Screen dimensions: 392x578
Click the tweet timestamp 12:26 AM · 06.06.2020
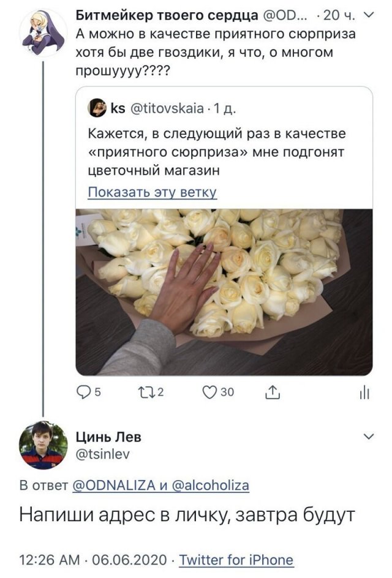[x=91, y=560]
